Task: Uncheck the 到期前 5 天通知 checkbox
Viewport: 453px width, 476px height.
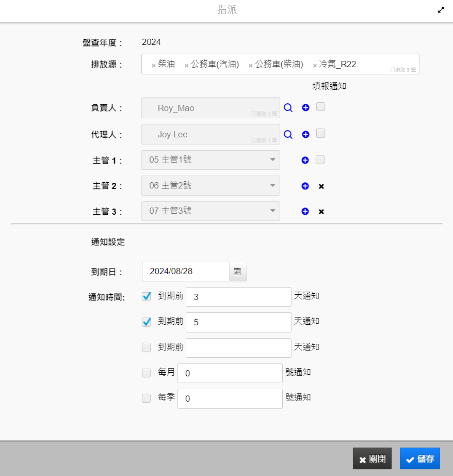Action: tap(146, 322)
